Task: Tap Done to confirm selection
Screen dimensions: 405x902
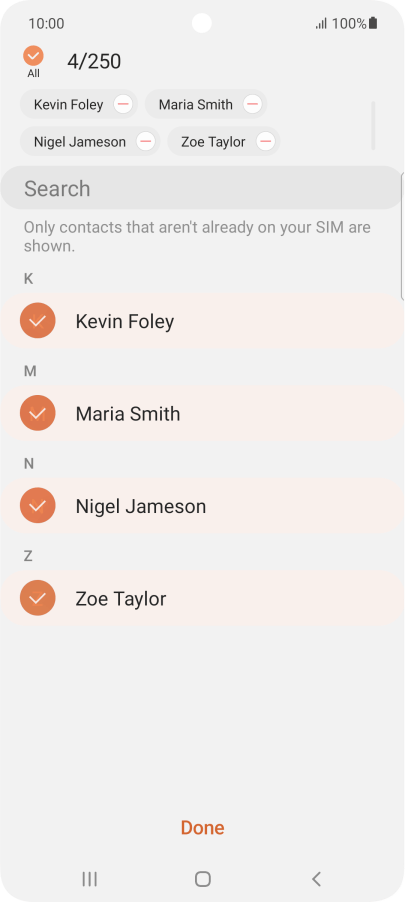Action: coord(202,827)
